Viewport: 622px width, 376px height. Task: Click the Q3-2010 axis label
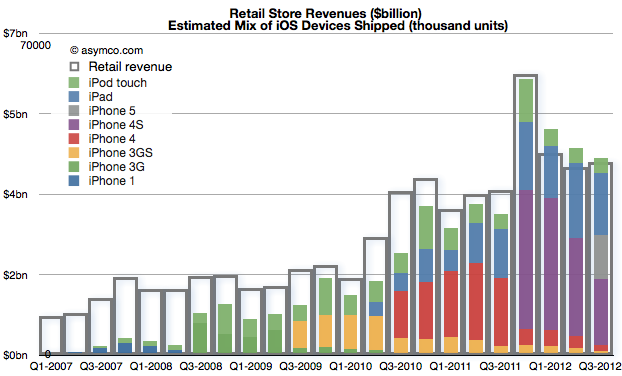click(400, 366)
